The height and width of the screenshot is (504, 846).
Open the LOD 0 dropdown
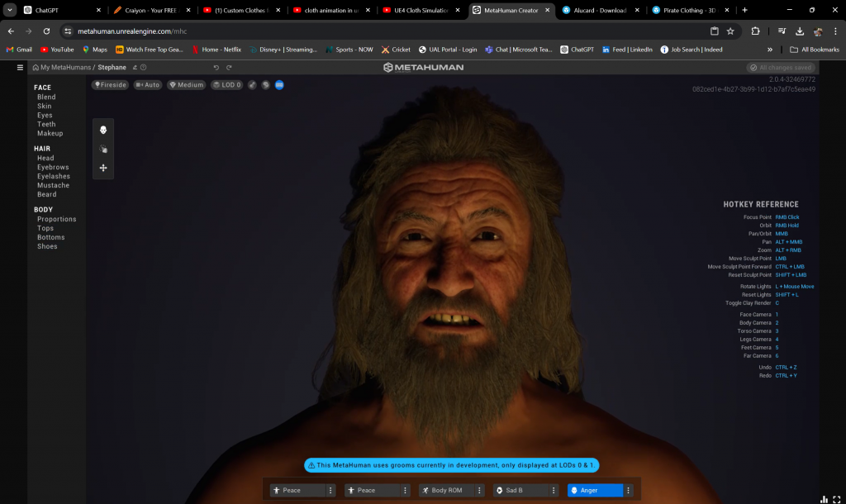(226, 85)
